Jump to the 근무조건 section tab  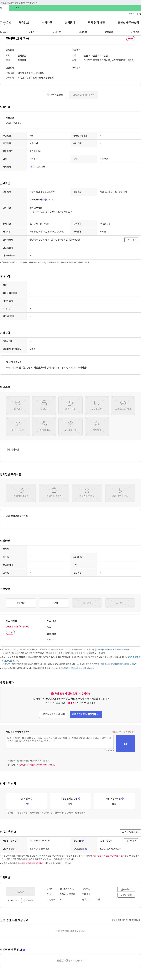pyautogui.click(x=30, y=32)
